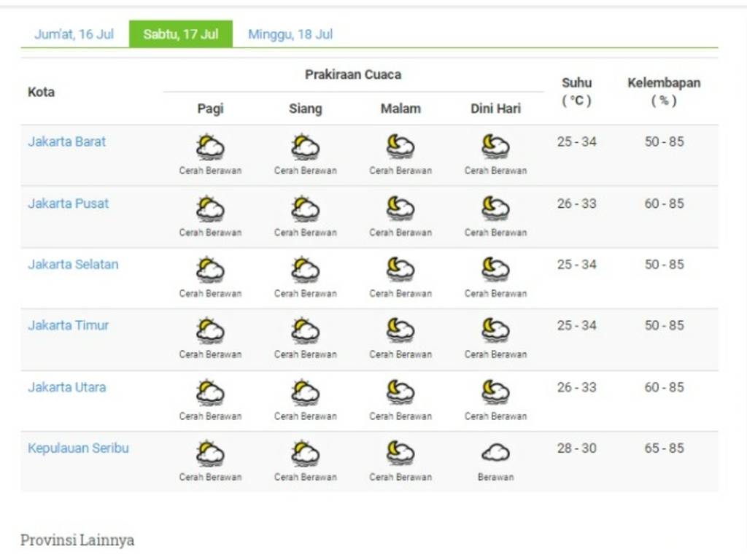The width and height of the screenshot is (747, 560).
Task: Open the Kepulauan Seribu city link
Action: 78,448
